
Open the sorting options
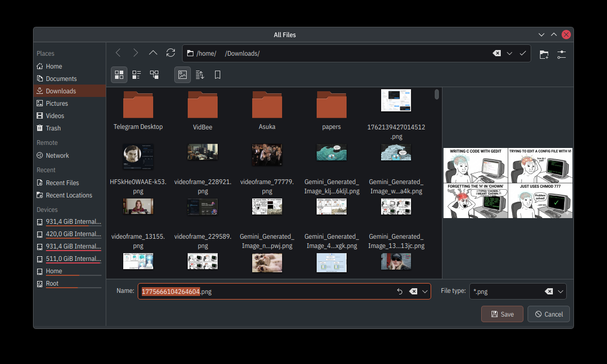[200, 75]
